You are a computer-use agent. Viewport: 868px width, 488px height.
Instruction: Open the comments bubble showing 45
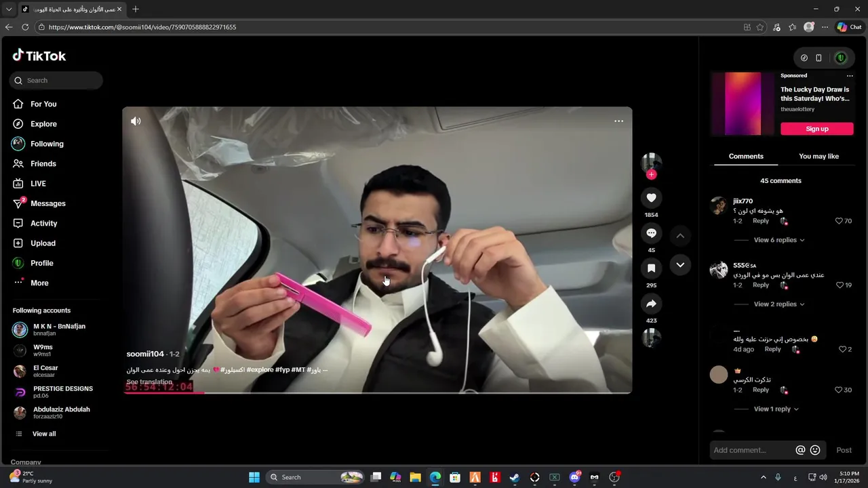(x=651, y=233)
